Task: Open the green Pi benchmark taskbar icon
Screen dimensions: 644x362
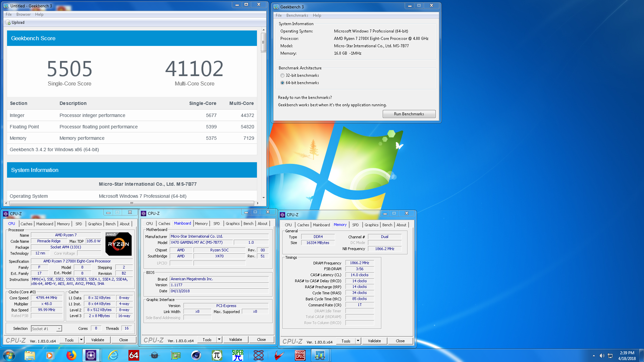Action: [x=217, y=355]
